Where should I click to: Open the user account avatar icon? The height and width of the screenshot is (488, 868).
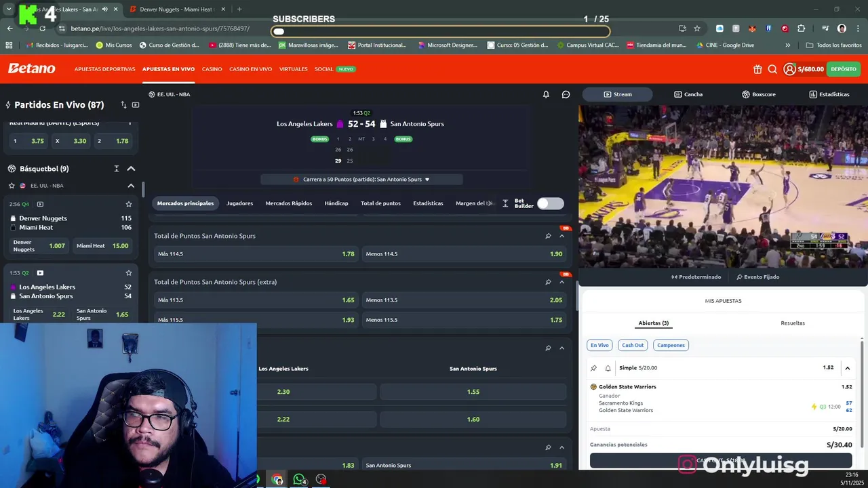(789, 69)
